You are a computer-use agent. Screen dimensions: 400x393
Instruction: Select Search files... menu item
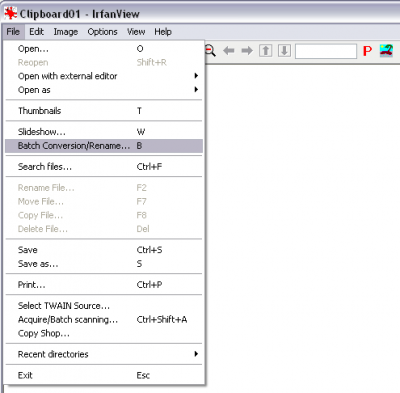[x=104, y=167]
